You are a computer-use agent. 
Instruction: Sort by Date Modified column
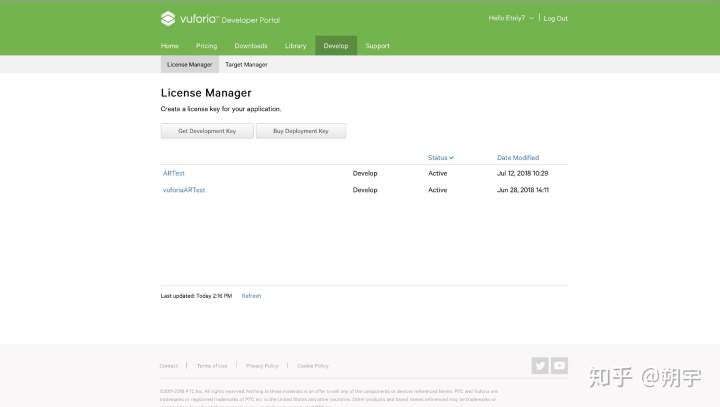[x=518, y=158]
